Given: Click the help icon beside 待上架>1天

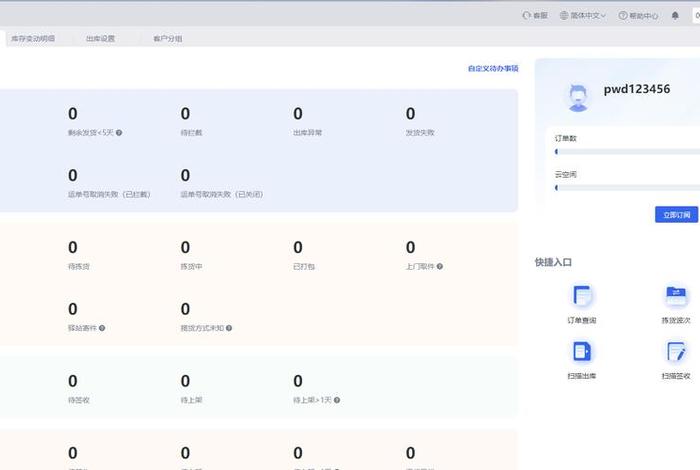Looking at the screenshot, I should click(x=337, y=400).
